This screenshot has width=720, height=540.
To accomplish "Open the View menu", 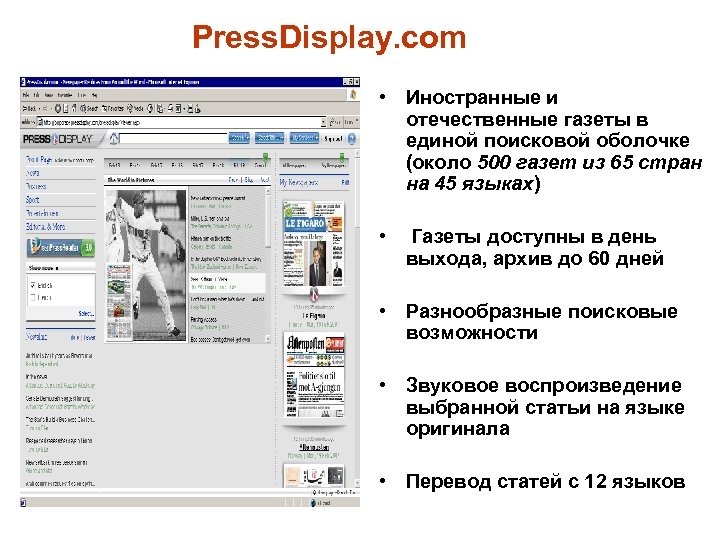I will pos(49,95).
